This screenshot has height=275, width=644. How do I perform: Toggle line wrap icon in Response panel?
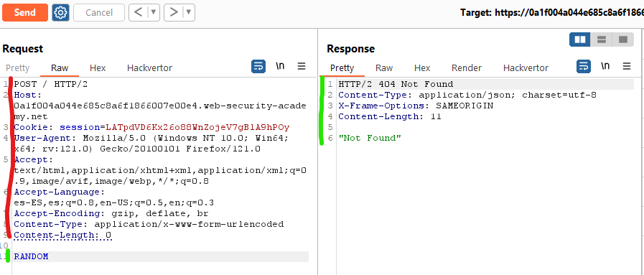point(584,66)
